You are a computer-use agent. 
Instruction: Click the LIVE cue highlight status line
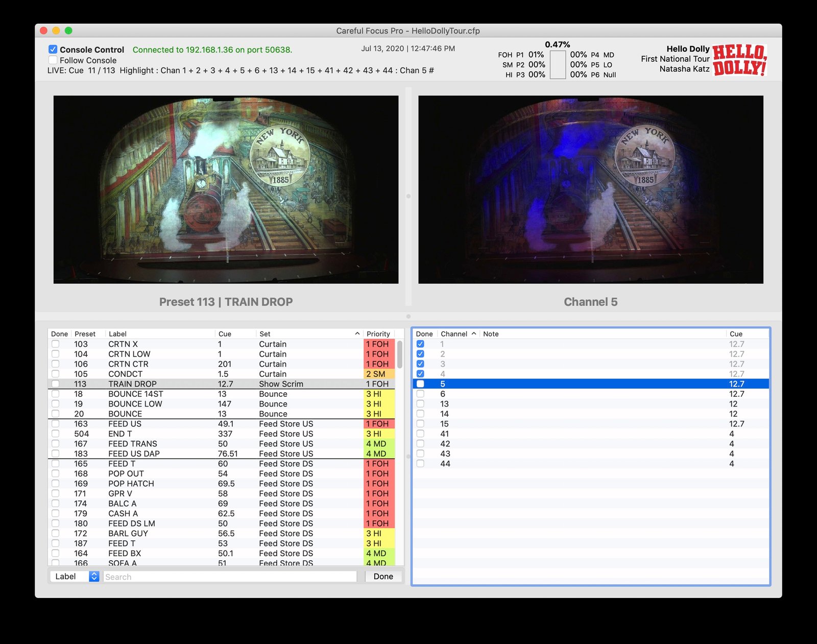241,70
